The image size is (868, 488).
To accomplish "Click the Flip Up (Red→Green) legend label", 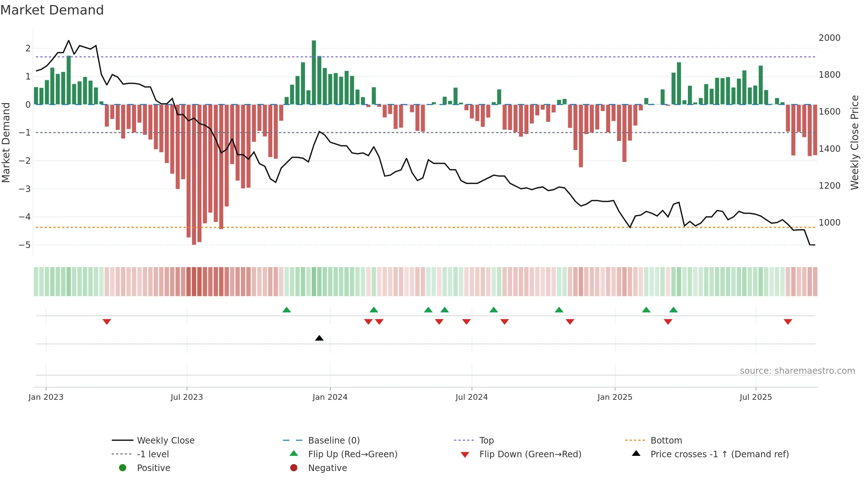I will tap(353, 454).
